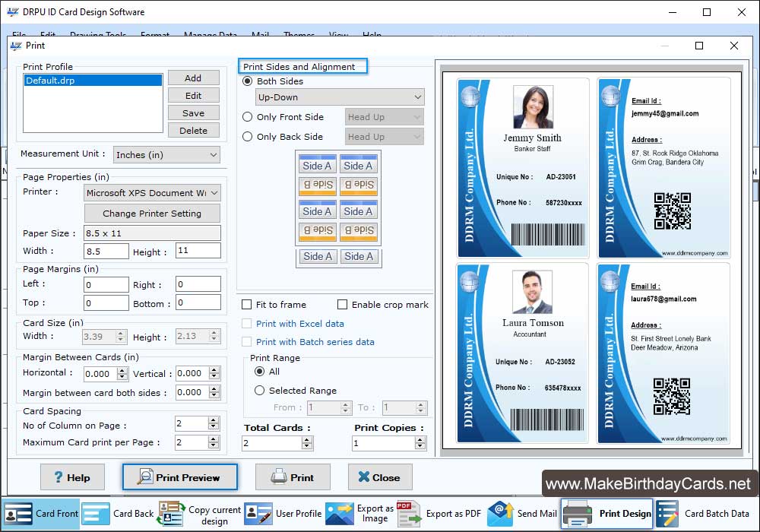Open the Card Back icon
The width and height of the screenshot is (760, 532).
click(x=96, y=514)
